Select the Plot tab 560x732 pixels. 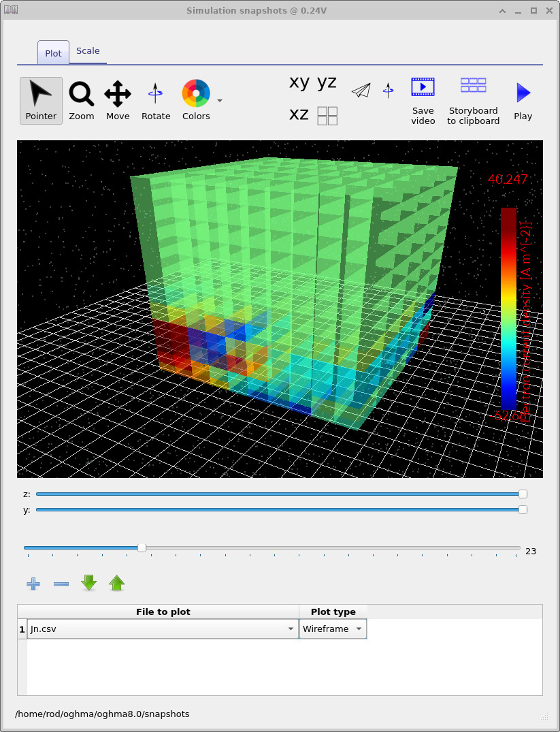(x=53, y=52)
